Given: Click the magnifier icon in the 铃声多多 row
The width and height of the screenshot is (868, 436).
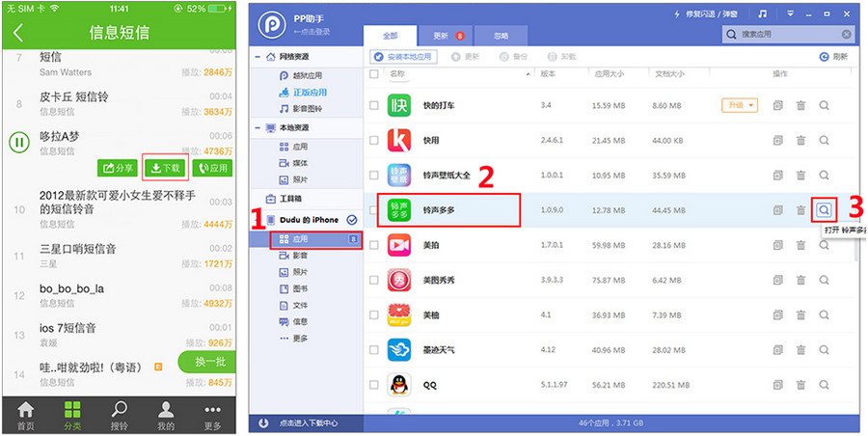Looking at the screenshot, I should click(824, 209).
